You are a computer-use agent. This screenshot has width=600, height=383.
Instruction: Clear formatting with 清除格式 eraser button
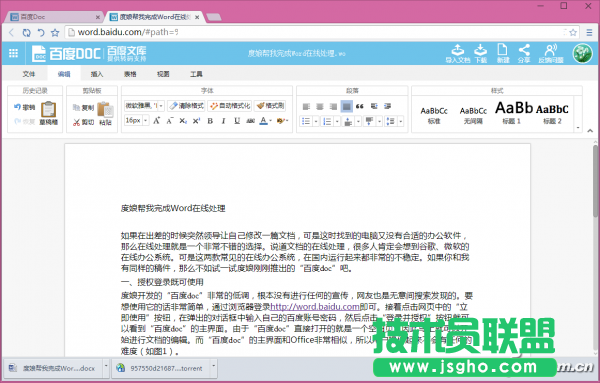[186, 106]
